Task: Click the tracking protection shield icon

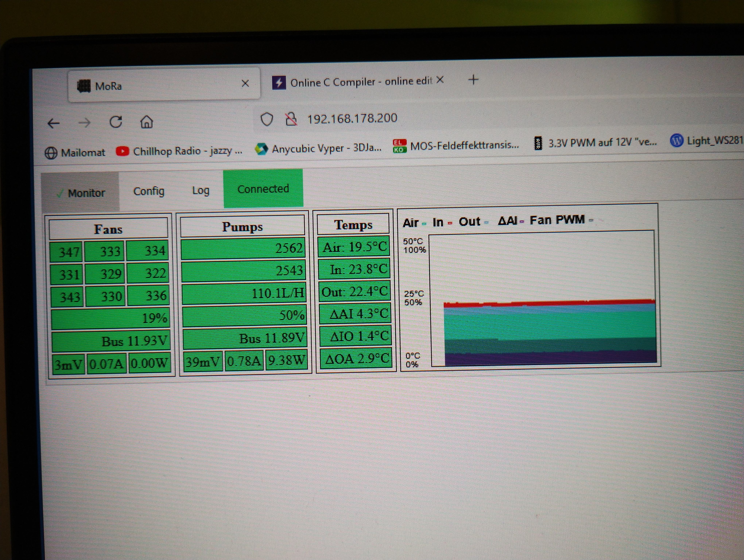Action: tap(267, 119)
